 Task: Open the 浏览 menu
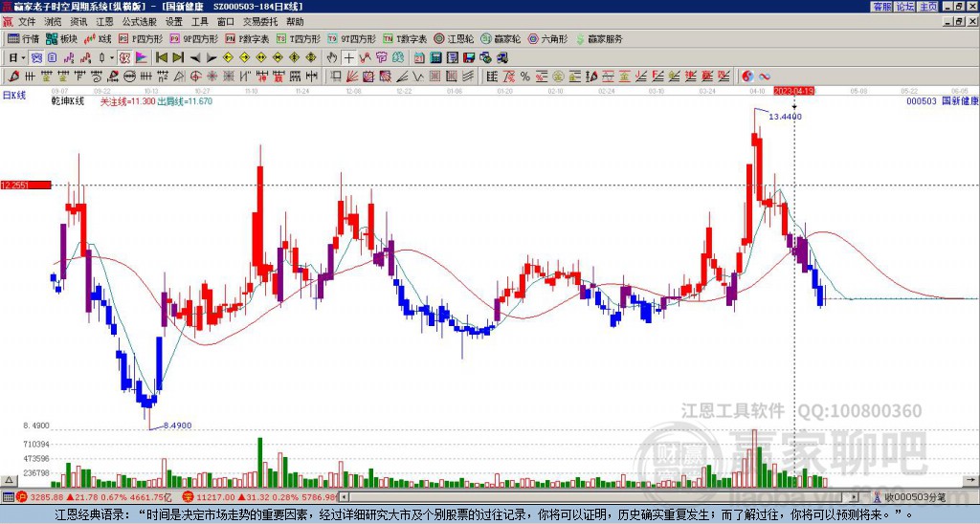(x=53, y=22)
